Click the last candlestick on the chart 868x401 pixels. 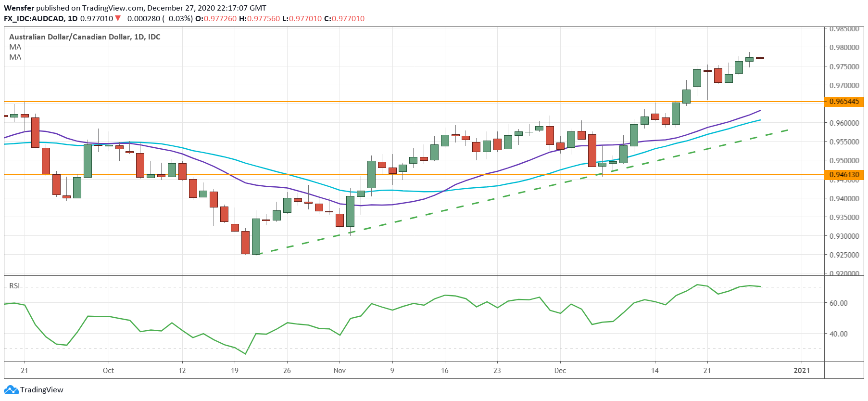tap(760, 58)
